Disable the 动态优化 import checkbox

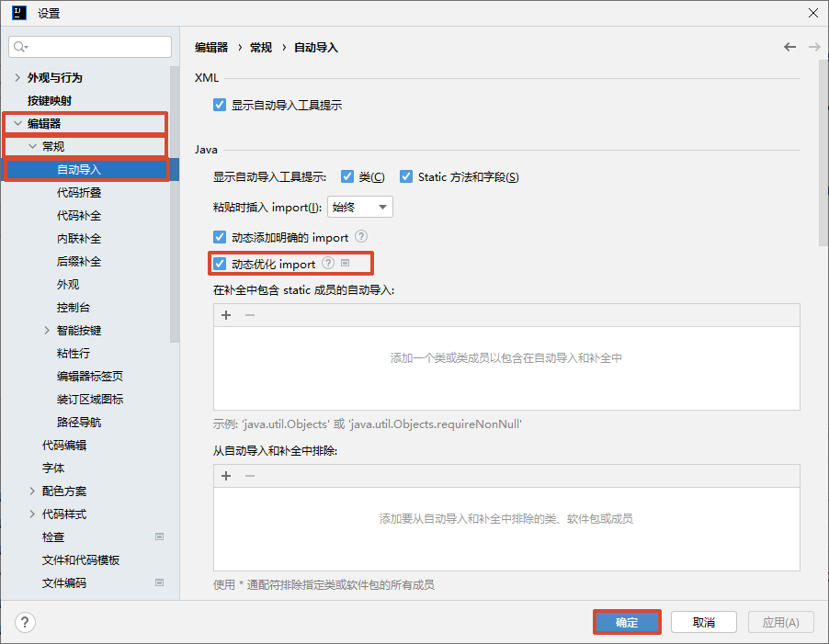point(220,265)
